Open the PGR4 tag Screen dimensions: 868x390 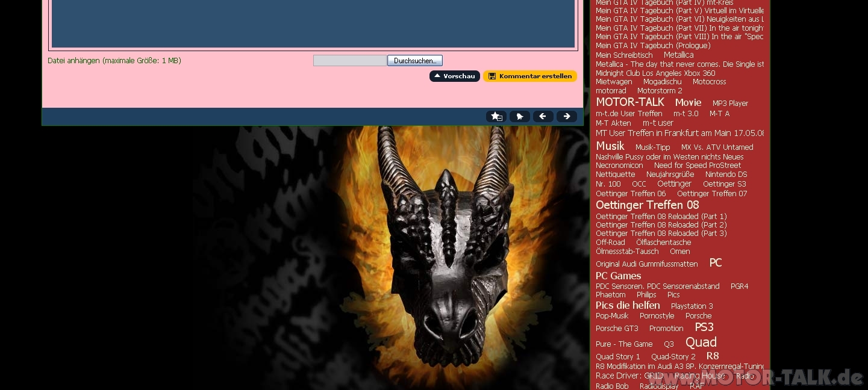click(740, 286)
